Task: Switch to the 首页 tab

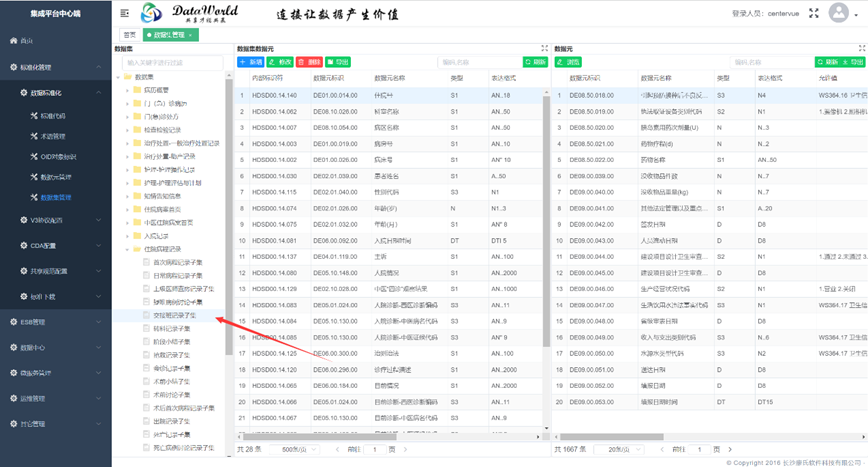Action: [x=130, y=35]
